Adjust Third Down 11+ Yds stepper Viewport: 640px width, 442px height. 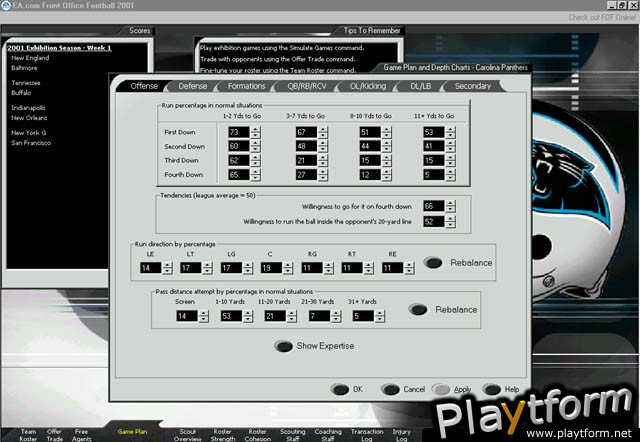[x=450, y=160]
